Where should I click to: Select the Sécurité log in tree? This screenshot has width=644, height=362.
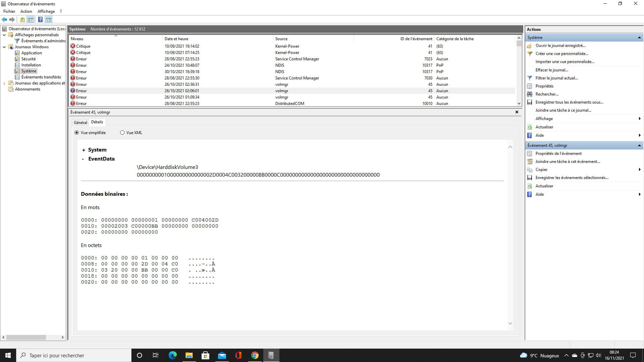pyautogui.click(x=29, y=59)
